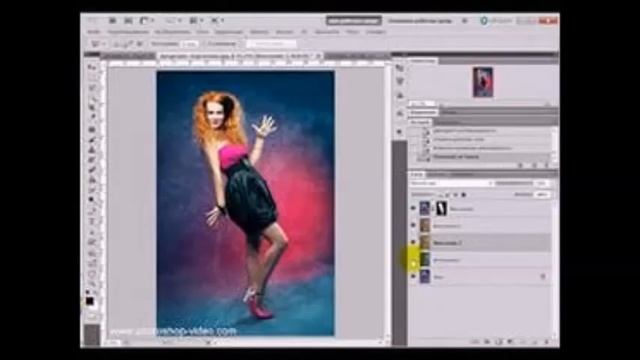Toggle visibility of the green-thumbnail layer
Image resolution: width=640 pixels, height=360 pixels.
[413, 260]
